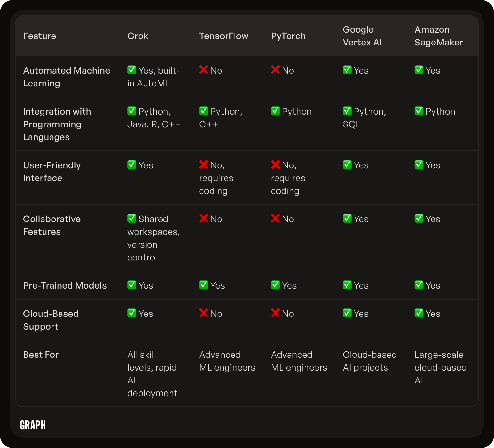Click the "Best For" row label
This screenshot has width=494, height=448.
click(41, 355)
